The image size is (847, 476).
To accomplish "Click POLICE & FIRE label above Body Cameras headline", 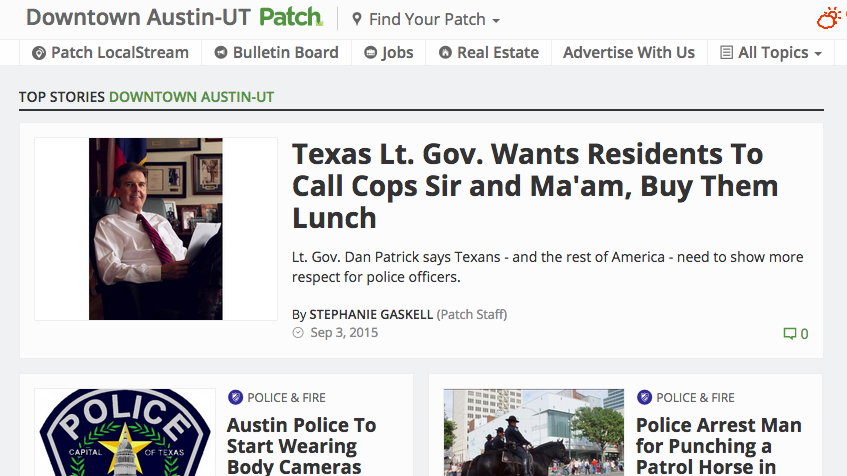I will (286, 398).
